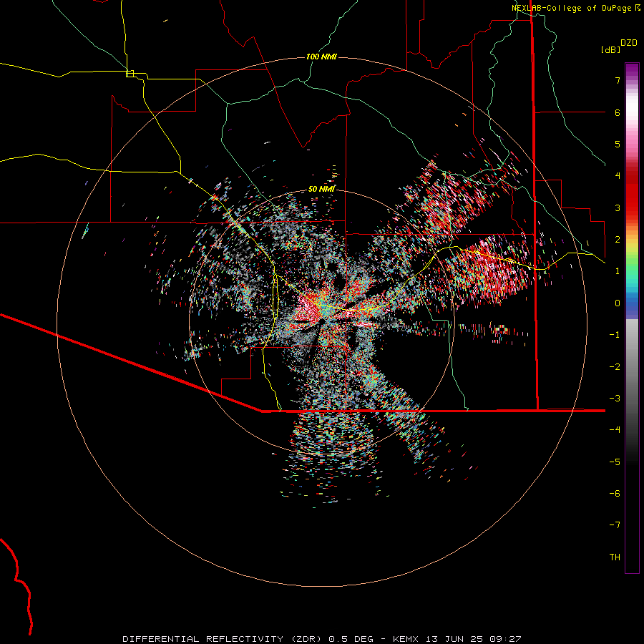Click the 1 value on color scale

pyautogui.click(x=618, y=271)
